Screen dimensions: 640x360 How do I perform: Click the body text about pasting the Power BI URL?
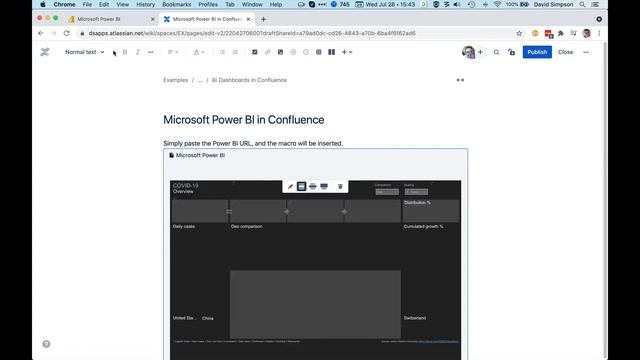253,143
